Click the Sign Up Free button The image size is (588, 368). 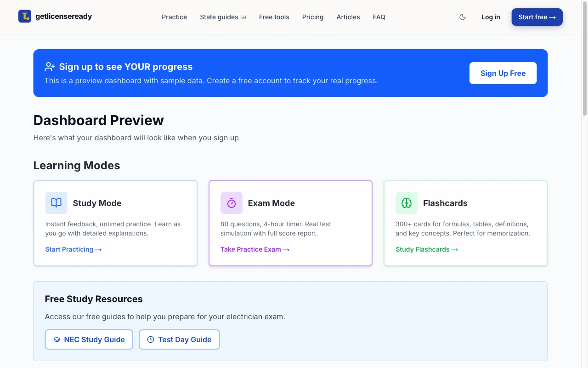click(503, 73)
